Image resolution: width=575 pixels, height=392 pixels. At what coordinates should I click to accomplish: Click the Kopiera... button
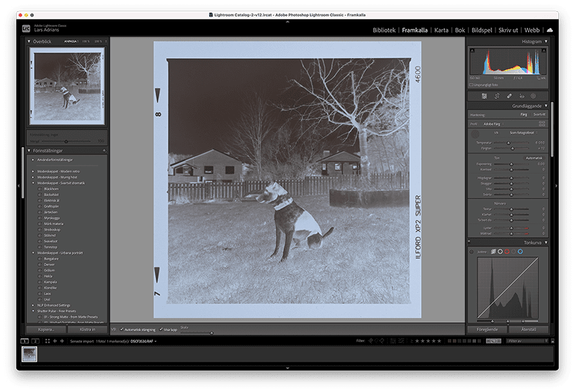tap(46, 329)
